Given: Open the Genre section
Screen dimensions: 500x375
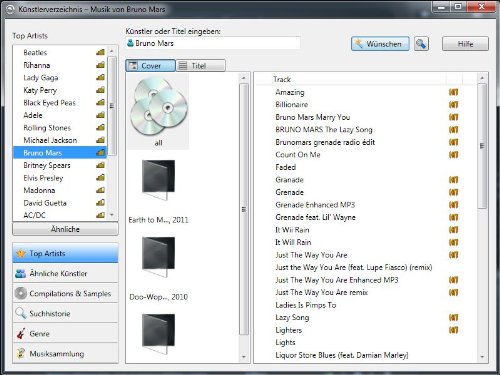Looking at the screenshot, I should [x=65, y=333].
